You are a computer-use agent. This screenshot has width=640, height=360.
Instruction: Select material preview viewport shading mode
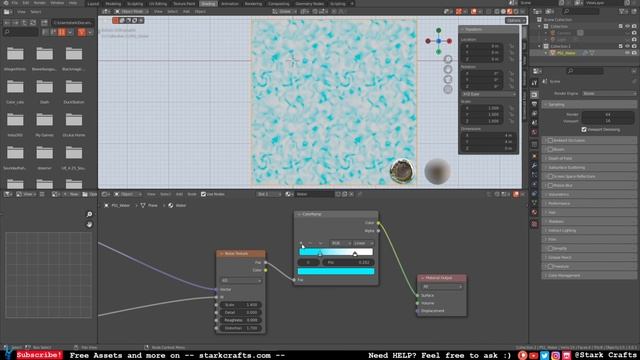510,11
